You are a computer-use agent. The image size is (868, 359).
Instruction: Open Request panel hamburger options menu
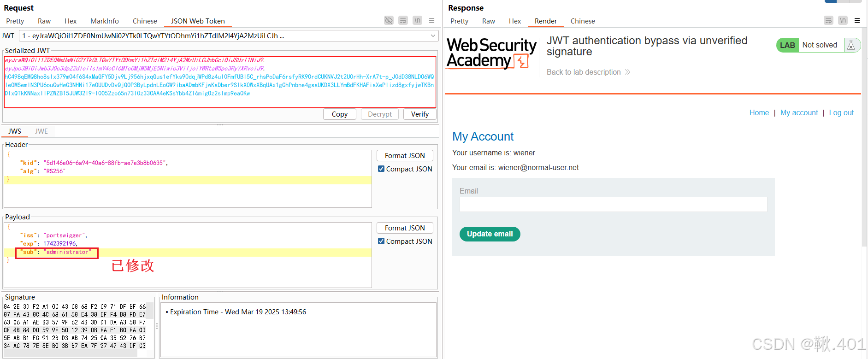coord(431,20)
